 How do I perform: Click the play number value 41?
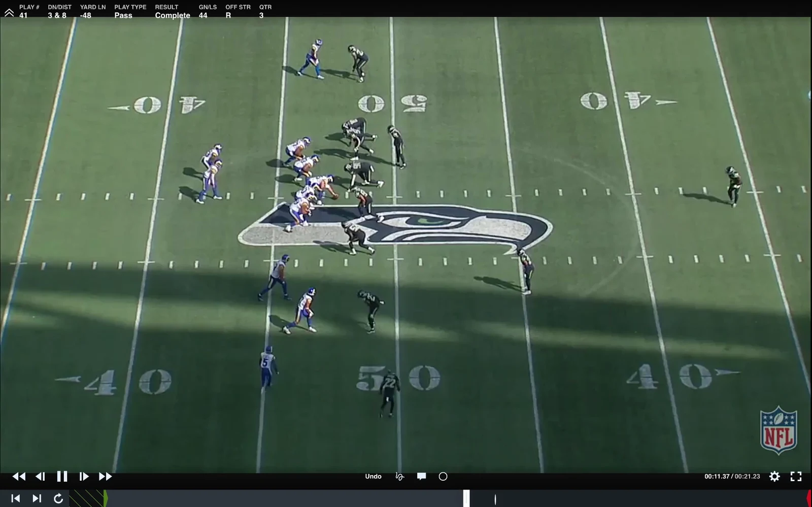point(23,16)
